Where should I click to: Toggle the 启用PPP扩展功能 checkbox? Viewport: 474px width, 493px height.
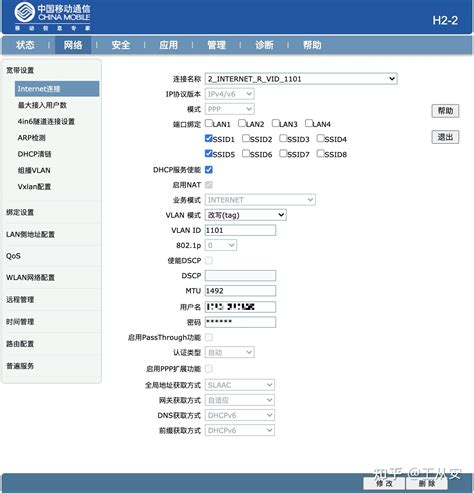(x=209, y=369)
